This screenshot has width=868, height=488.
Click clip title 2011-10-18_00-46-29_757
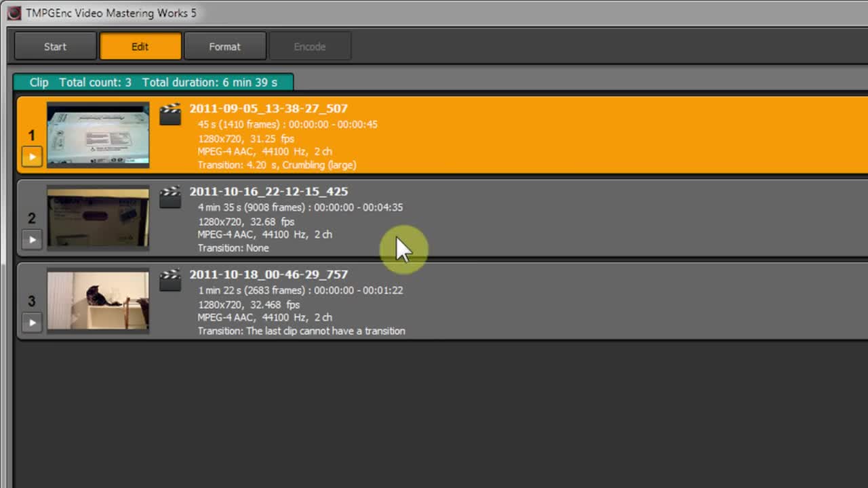coord(269,274)
